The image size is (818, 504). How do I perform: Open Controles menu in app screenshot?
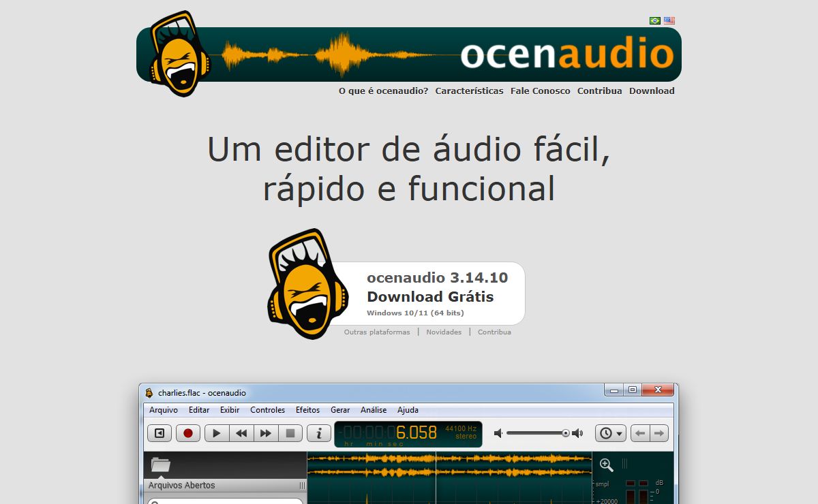pyautogui.click(x=267, y=410)
